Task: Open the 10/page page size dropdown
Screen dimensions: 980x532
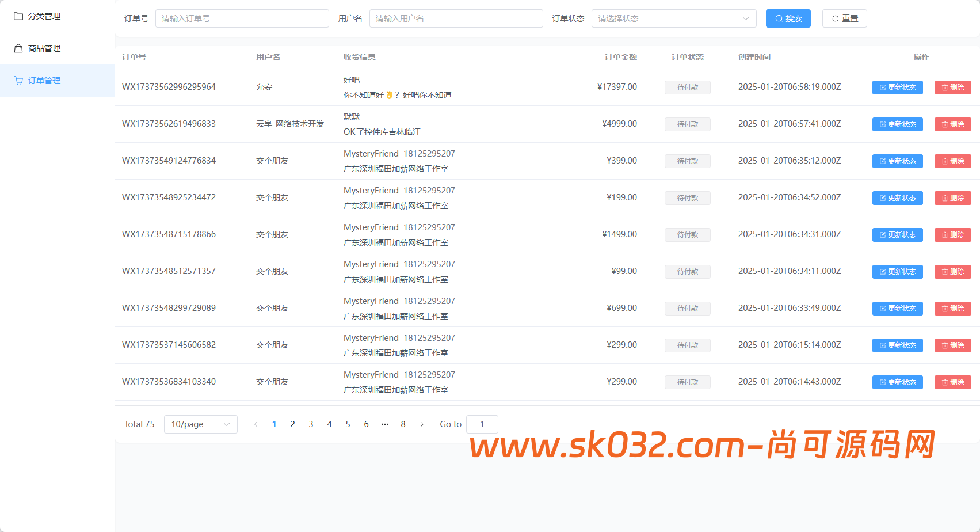Action: [200, 424]
